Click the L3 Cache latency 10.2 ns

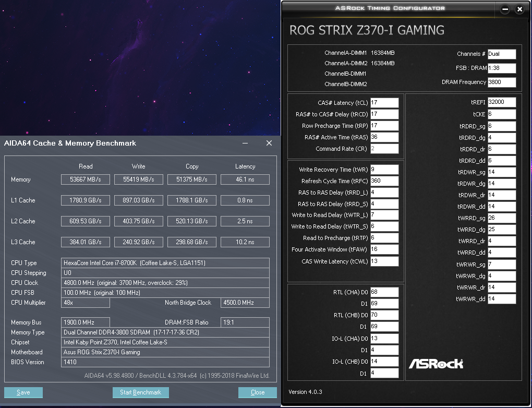coord(245,242)
